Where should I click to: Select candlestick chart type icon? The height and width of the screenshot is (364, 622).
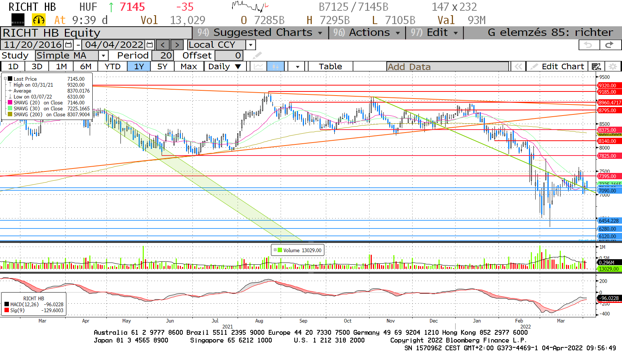tap(275, 67)
